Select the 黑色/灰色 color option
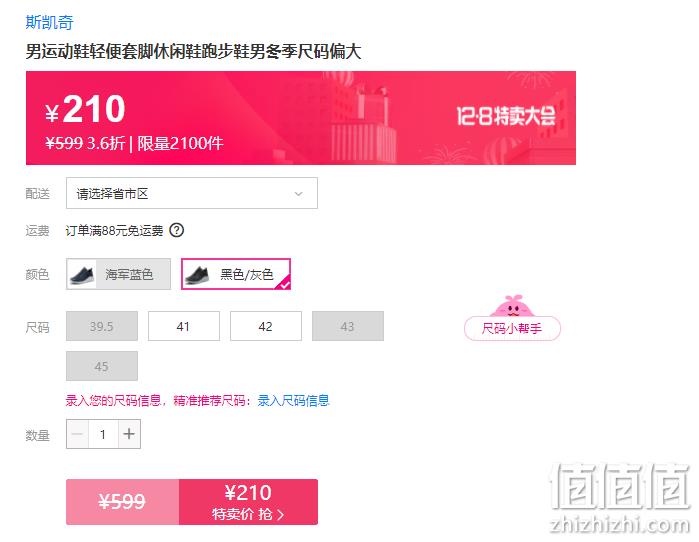699x542 pixels. point(236,274)
